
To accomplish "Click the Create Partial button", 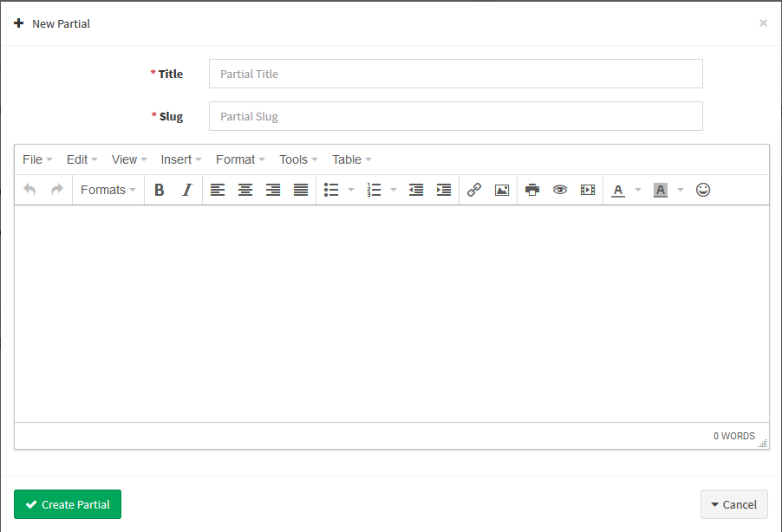I will click(x=68, y=504).
